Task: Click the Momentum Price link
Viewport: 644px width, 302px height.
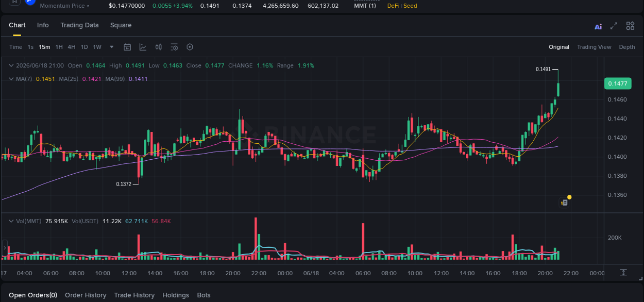Action: click(64, 6)
